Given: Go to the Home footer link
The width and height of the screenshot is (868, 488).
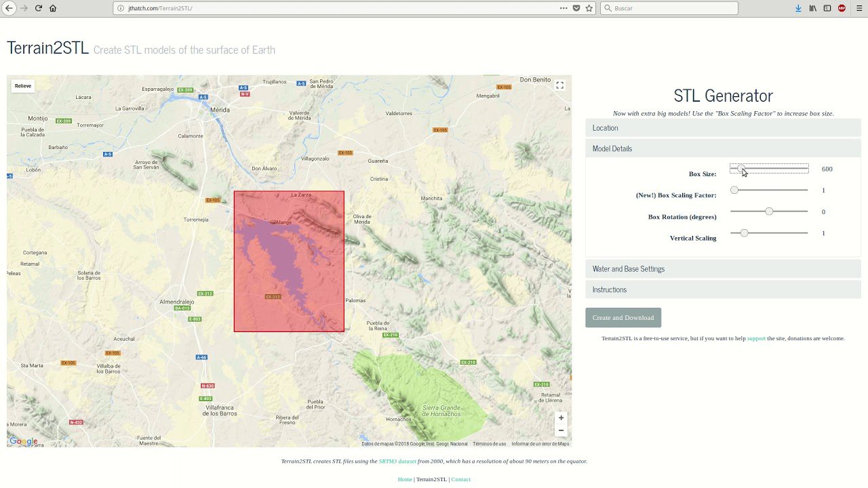Looking at the screenshot, I should 405,479.
